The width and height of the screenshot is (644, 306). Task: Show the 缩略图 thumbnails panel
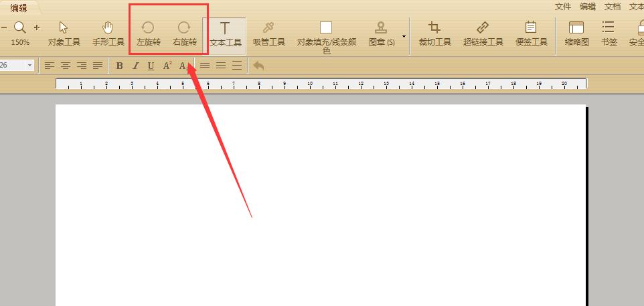pyautogui.click(x=576, y=33)
